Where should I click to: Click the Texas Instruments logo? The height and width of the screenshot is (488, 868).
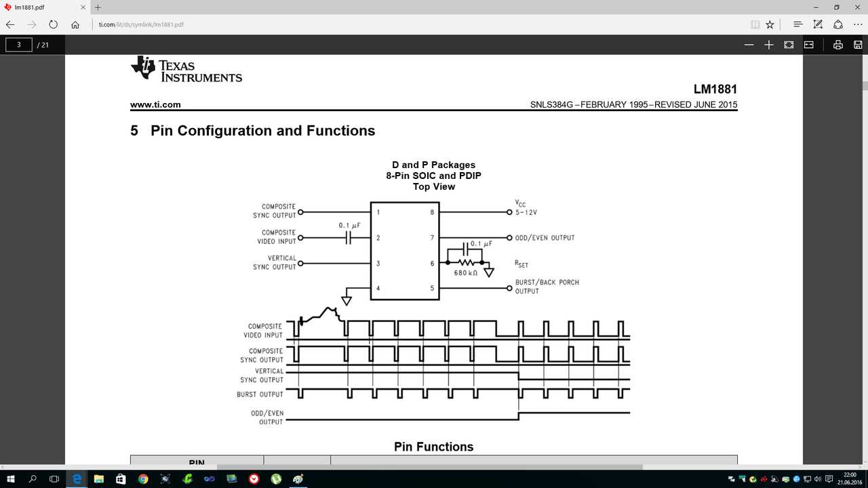click(186, 69)
